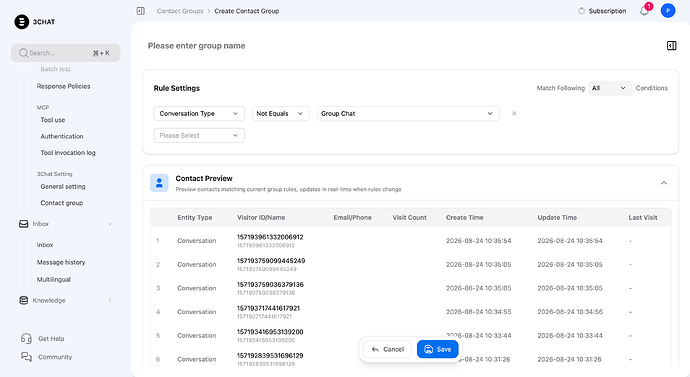
Task: Click the Visitor ID/Name column header
Action: [261, 217]
